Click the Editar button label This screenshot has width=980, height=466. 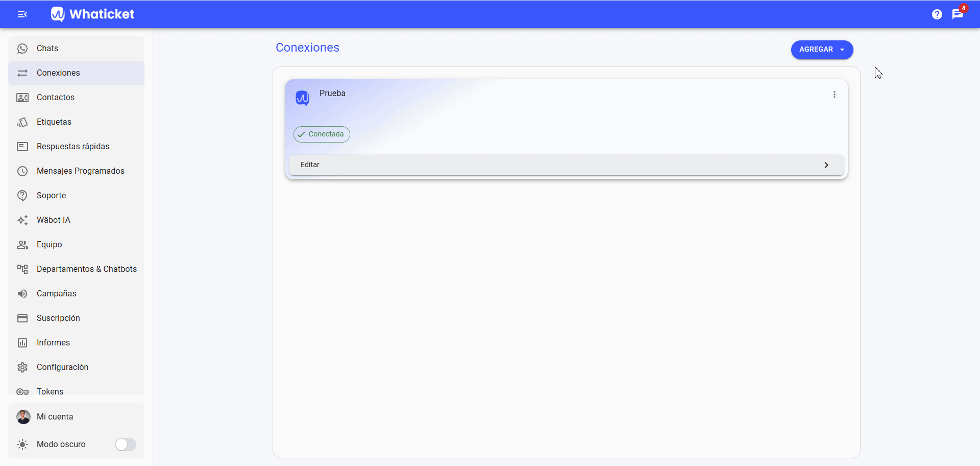click(x=310, y=165)
